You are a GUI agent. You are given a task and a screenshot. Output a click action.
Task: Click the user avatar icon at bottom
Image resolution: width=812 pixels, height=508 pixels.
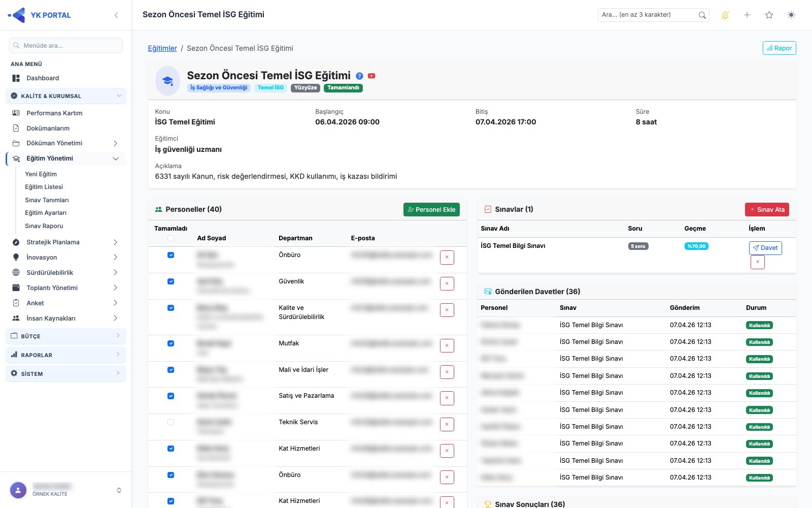18,490
